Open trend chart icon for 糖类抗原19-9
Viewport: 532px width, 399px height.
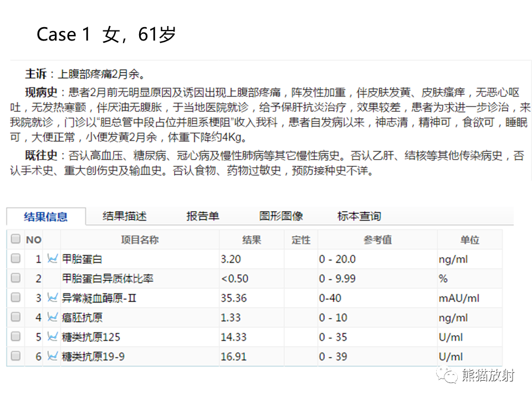click(x=52, y=356)
